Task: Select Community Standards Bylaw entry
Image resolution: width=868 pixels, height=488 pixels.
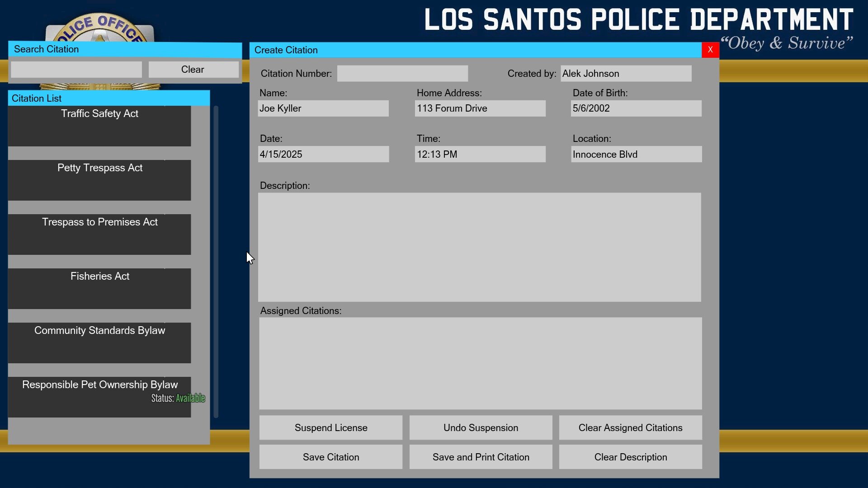Action: point(99,343)
